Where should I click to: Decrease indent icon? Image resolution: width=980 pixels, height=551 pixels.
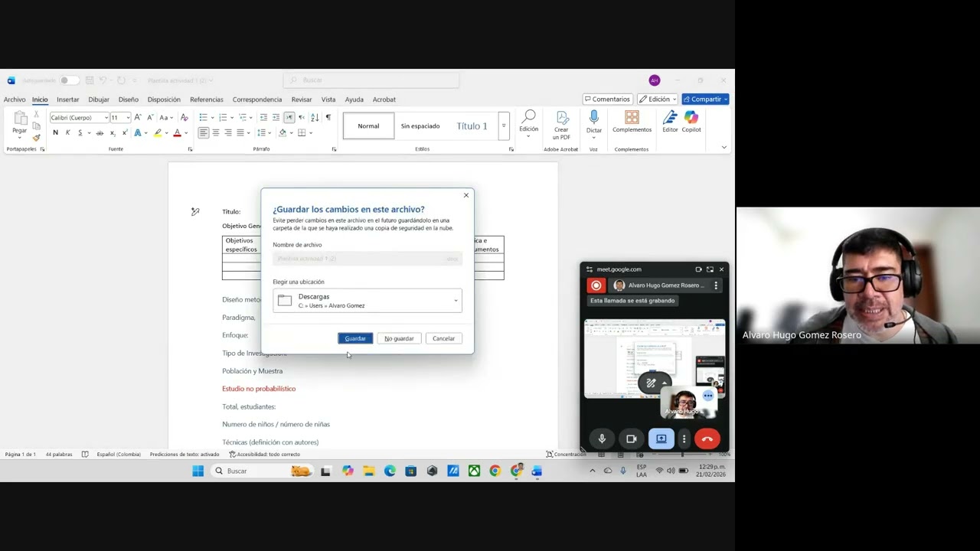coord(263,118)
